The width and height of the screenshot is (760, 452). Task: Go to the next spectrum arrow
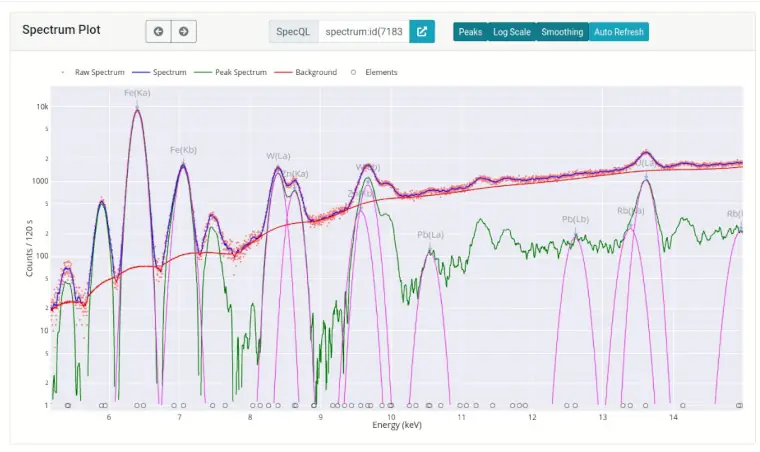coord(184,31)
